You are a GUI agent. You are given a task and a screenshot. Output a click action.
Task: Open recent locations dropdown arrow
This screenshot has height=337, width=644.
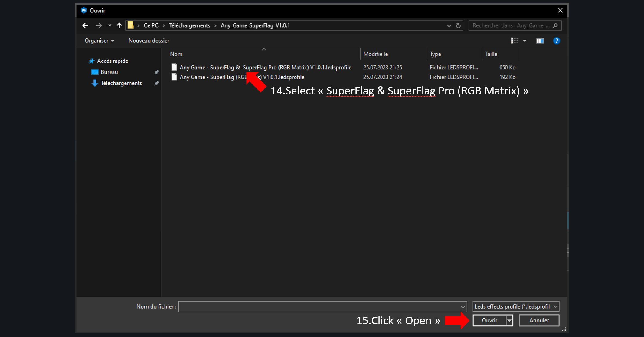point(110,25)
